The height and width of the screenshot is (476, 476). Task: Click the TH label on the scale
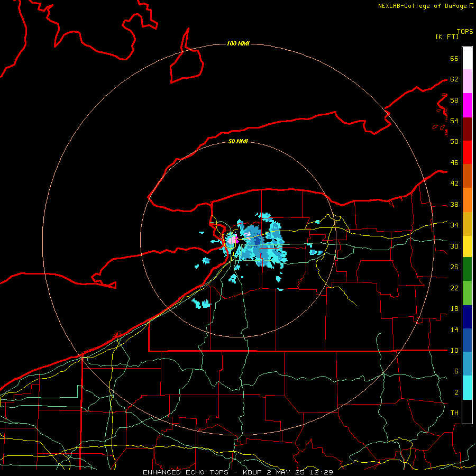[x=454, y=413]
